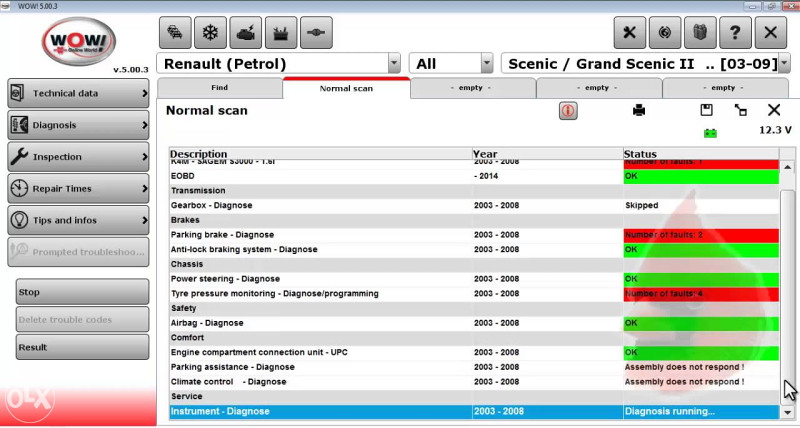Select the Instrument - Diagnose row
The height and width of the screenshot is (428, 800).
[x=474, y=412]
